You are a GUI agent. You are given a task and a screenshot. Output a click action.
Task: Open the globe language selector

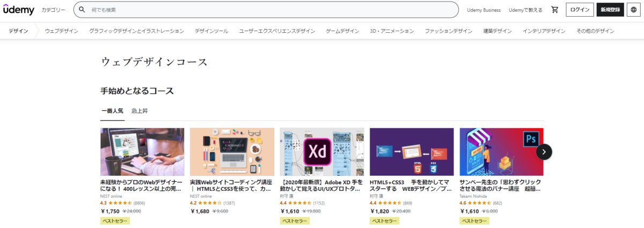tap(633, 10)
